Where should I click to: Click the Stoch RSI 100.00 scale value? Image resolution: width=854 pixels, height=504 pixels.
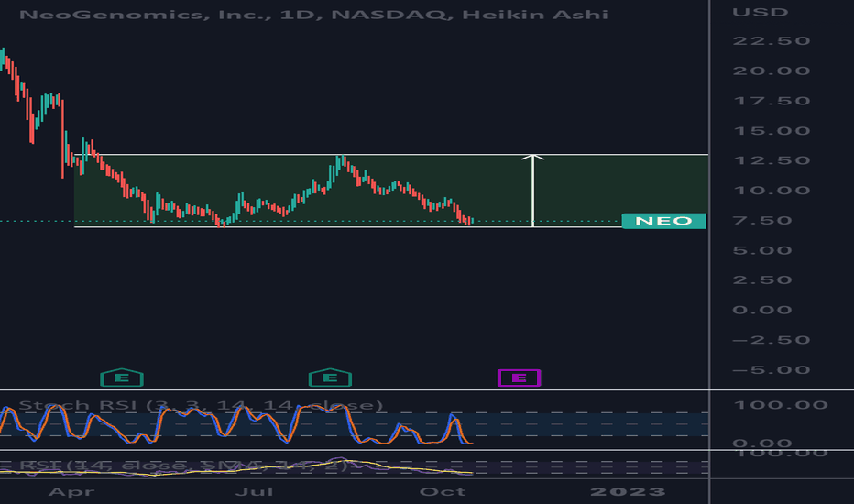tap(781, 405)
